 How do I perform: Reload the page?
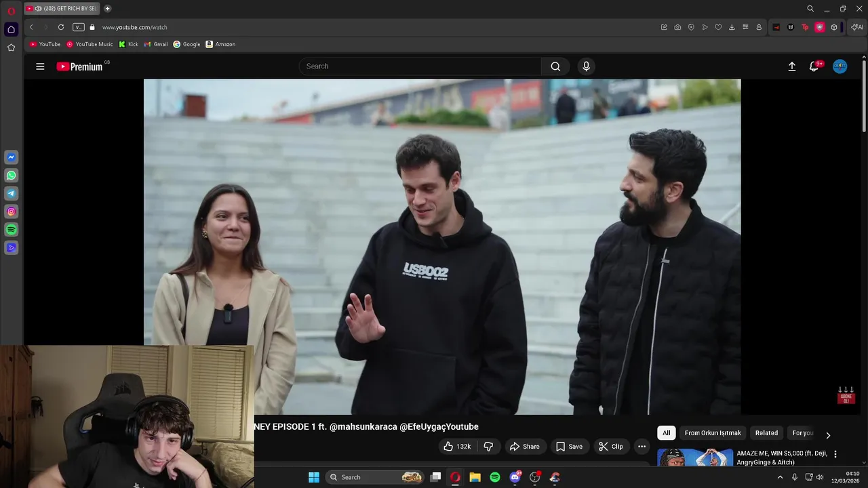tap(61, 27)
